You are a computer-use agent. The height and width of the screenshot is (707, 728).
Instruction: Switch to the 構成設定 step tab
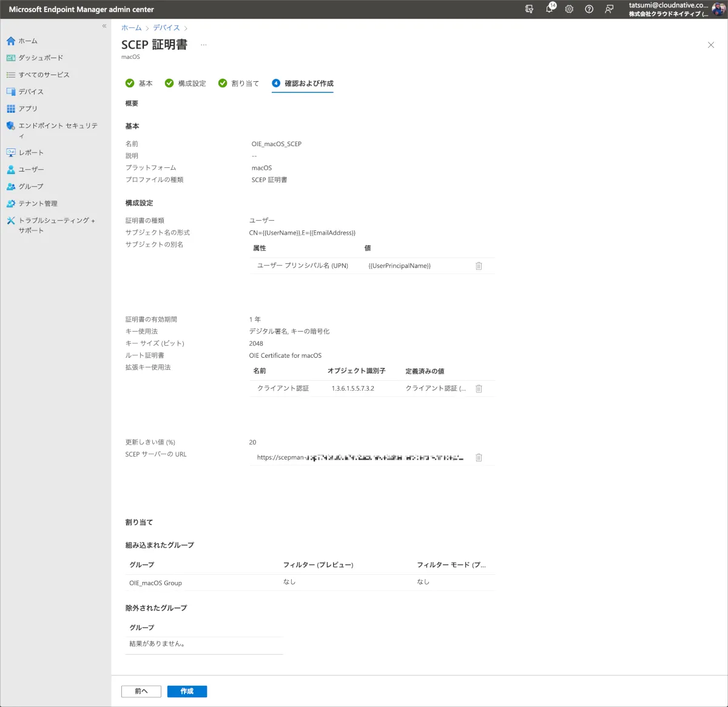(186, 83)
